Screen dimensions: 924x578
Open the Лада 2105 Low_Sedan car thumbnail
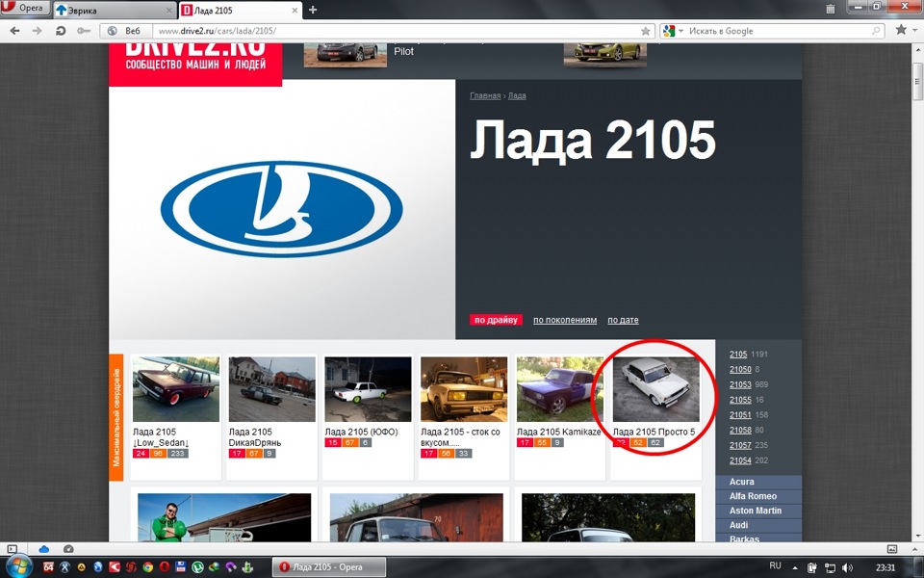(x=175, y=389)
